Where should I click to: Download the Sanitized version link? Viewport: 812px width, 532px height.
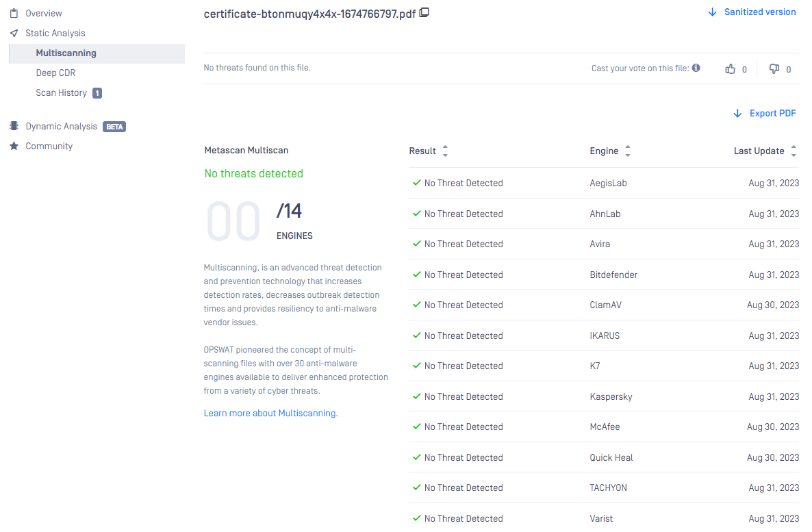(760, 12)
